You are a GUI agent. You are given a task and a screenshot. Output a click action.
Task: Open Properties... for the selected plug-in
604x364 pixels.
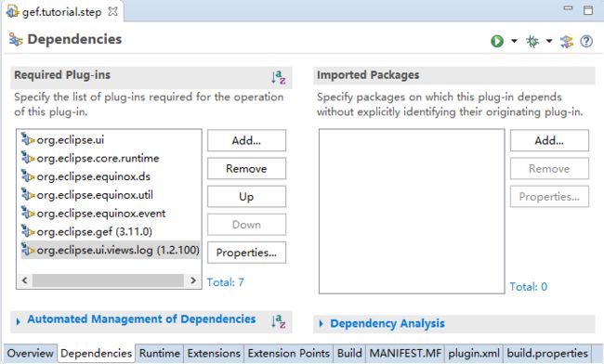(x=246, y=253)
